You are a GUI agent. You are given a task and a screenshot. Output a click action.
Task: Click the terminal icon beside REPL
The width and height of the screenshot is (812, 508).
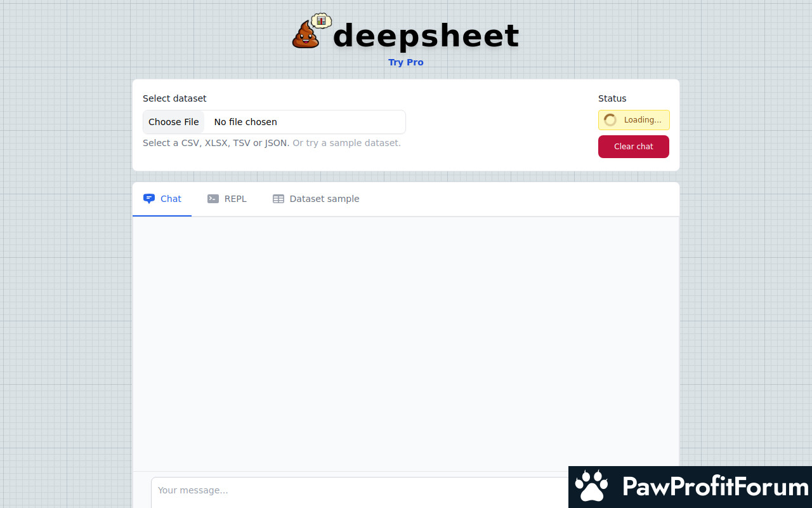tap(213, 199)
